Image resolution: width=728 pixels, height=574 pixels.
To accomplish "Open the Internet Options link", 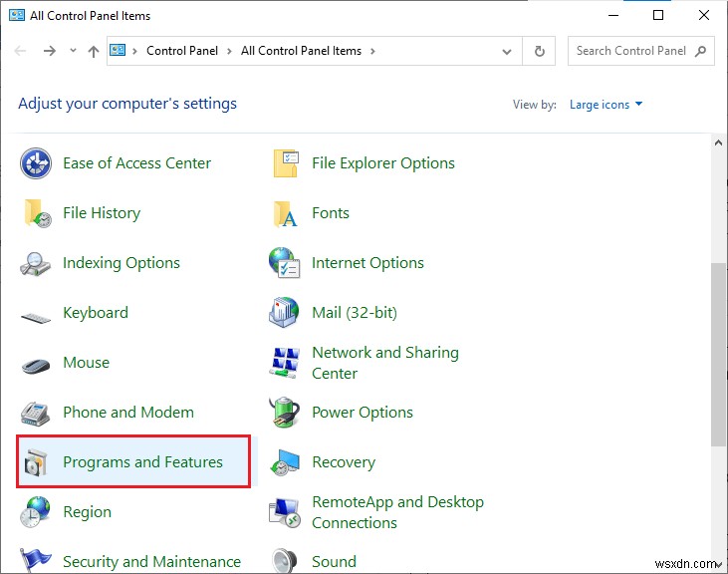I will point(367,263).
